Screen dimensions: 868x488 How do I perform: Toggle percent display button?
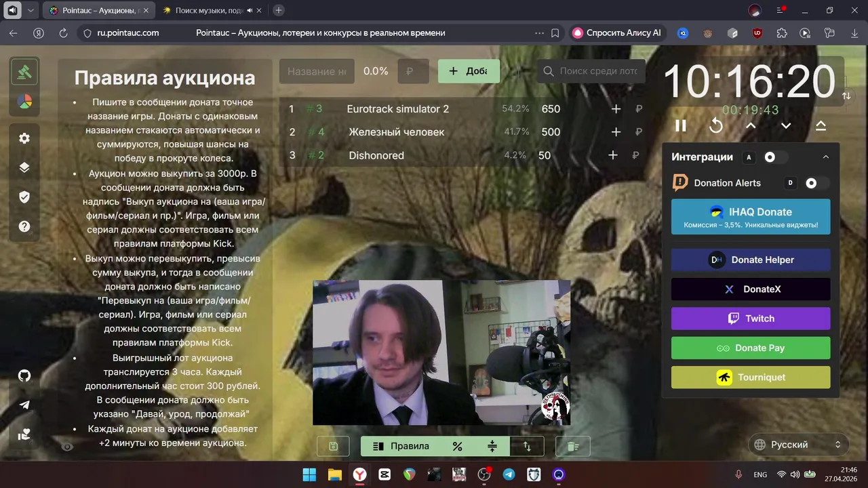coord(457,446)
